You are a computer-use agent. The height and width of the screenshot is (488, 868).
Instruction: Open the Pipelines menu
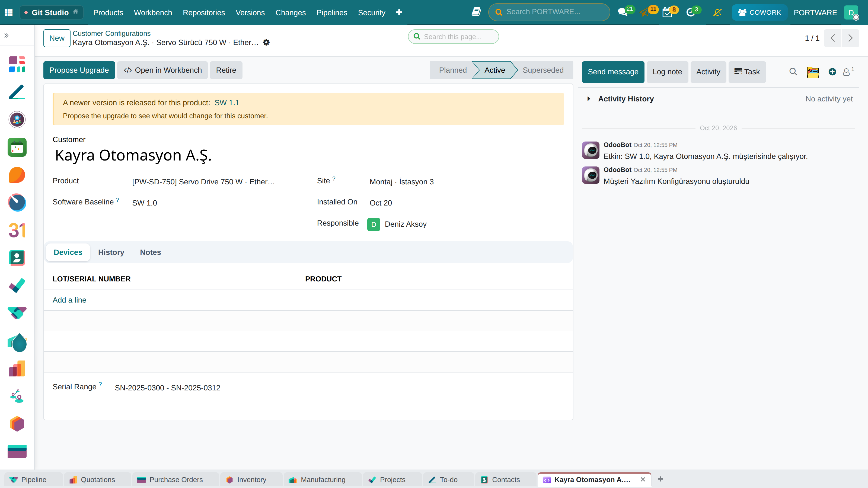click(x=331, y=12)
